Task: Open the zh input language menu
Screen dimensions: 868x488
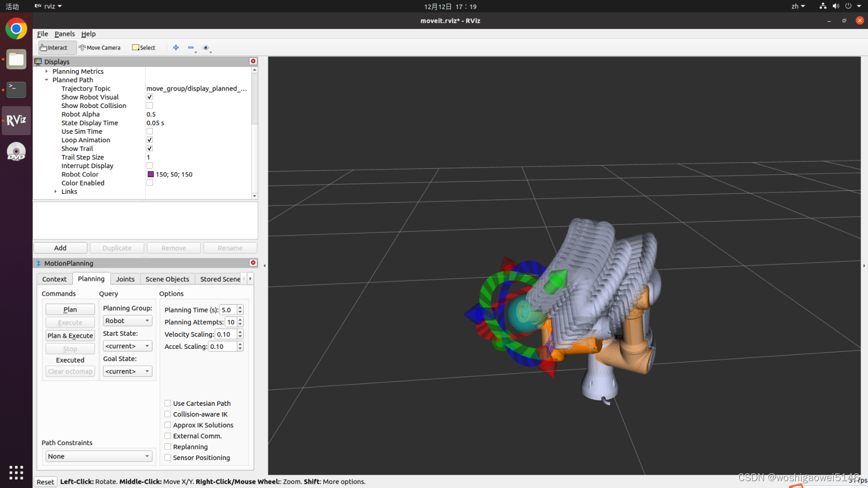Action: (x=798, y=6)
